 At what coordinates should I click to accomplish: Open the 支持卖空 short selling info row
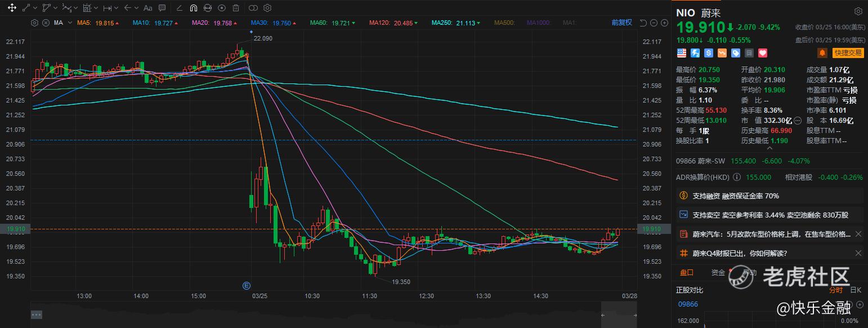coord(769,215)
